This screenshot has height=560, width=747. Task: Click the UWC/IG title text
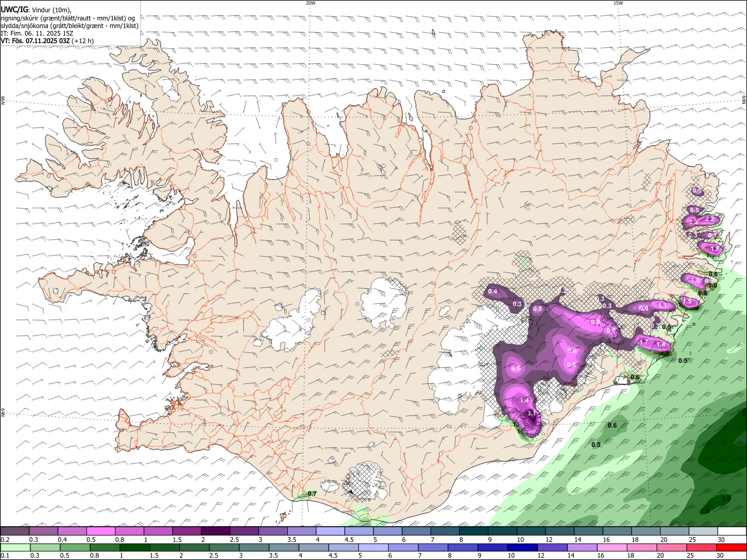(x=14, y=9)
